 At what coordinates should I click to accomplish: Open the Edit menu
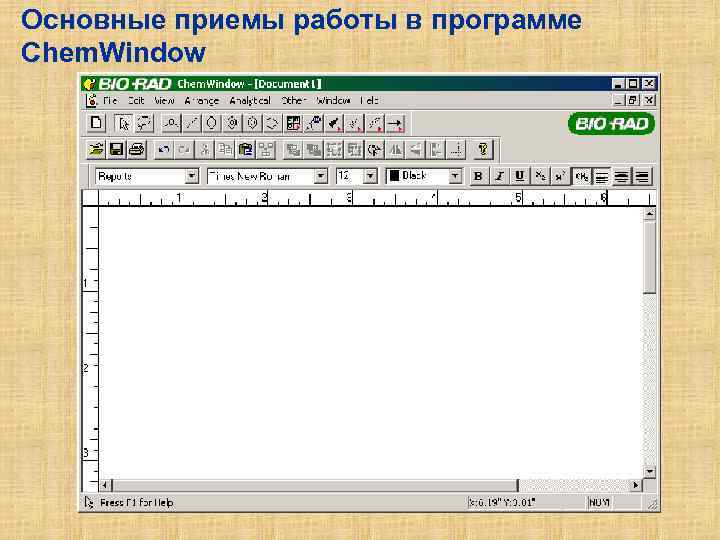[x=136, y=100]
